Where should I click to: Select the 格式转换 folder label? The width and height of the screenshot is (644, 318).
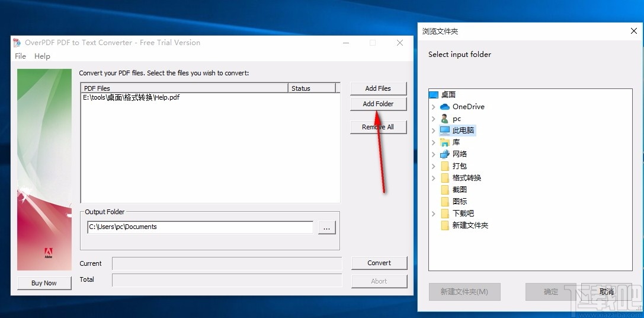coord(467,178)
